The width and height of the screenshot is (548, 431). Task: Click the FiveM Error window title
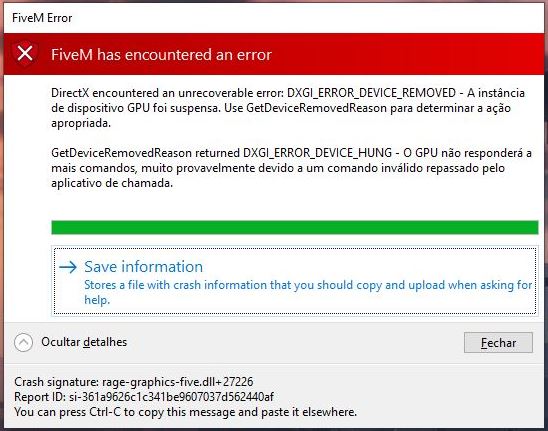click(42, 18)
